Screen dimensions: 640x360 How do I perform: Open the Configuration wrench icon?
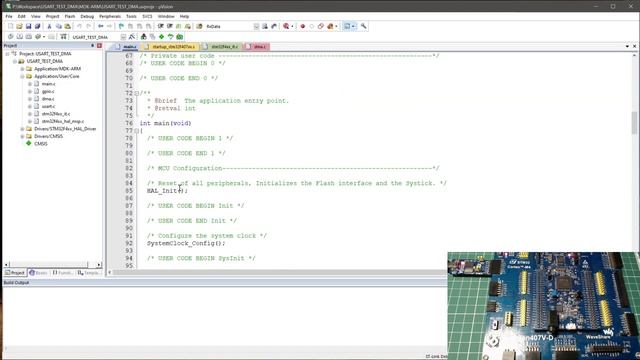pos(363,26)
